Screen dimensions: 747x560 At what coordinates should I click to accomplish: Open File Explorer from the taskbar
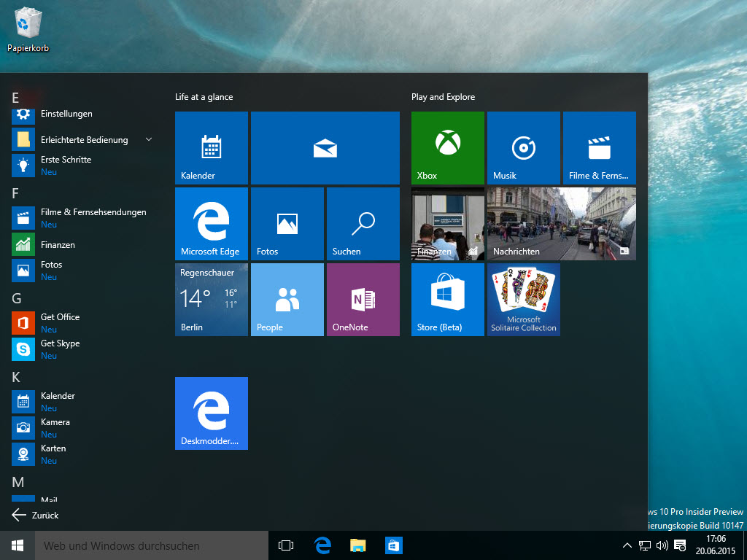tap(357, 545)
